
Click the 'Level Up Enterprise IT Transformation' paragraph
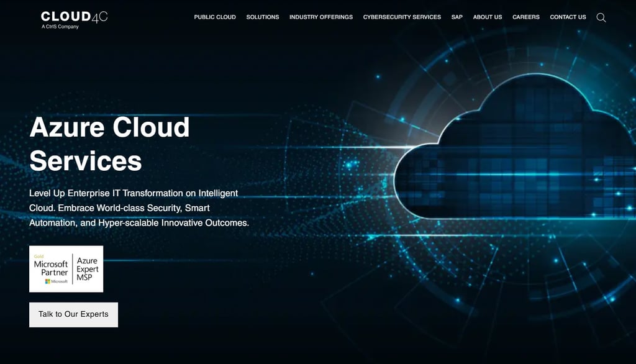[x=139, y=207]
